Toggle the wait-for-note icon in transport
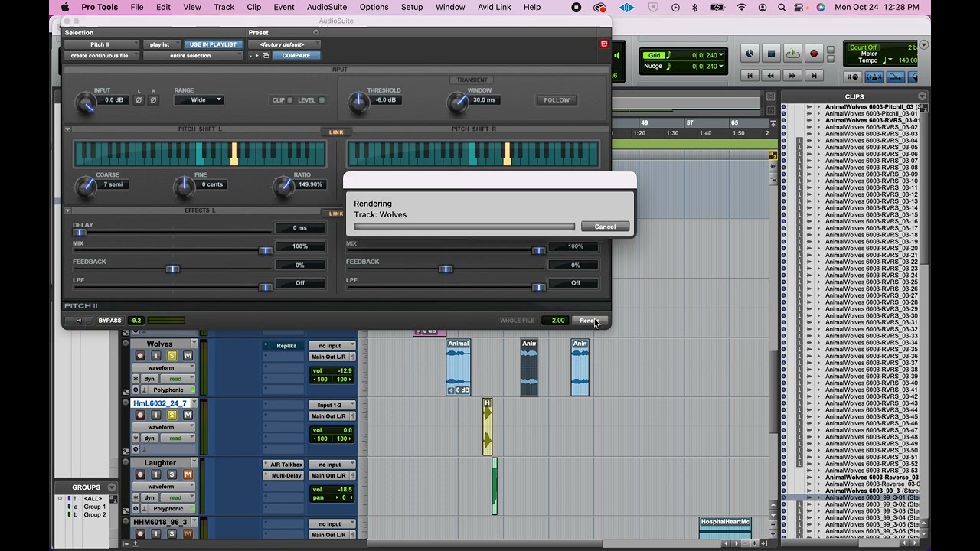The height and width of the screenshot is (551, 980). 852,77
